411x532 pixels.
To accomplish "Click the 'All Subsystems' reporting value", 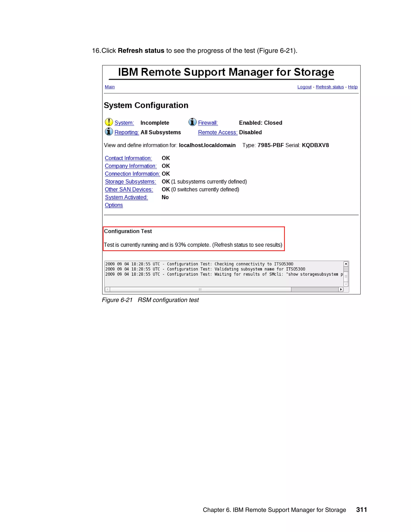I will [161, 132].
